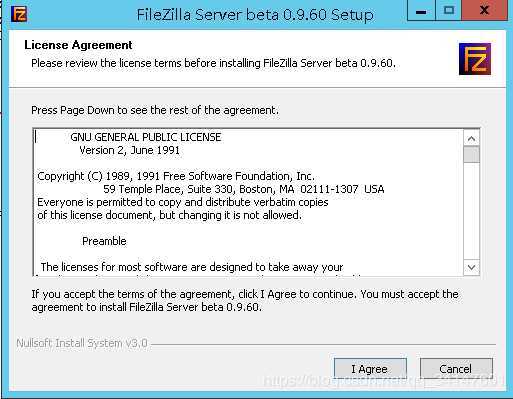Click the Preamble heading in license text
The height and width of the screenshot is (399, 513).
pyautogui.click(x=104, y=241)
